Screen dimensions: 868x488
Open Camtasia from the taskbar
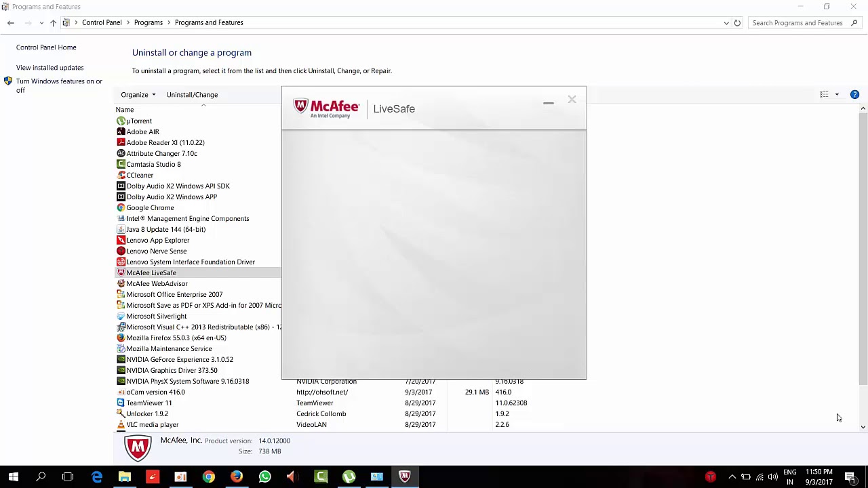[x=321, y=476]
